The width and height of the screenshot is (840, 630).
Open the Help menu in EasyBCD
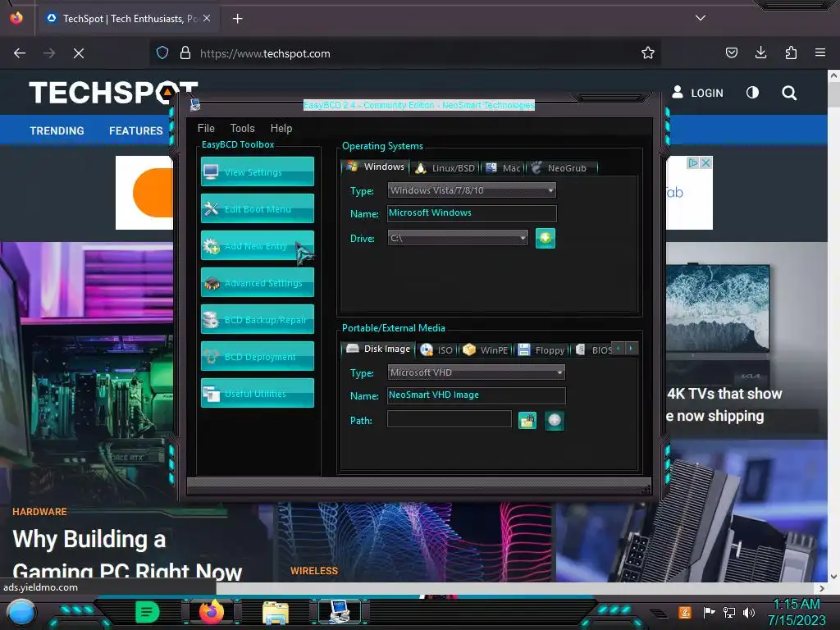(x=281, y=128)
